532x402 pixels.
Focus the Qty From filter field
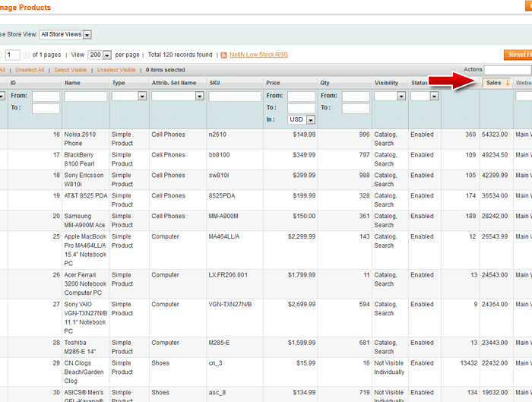356,97
